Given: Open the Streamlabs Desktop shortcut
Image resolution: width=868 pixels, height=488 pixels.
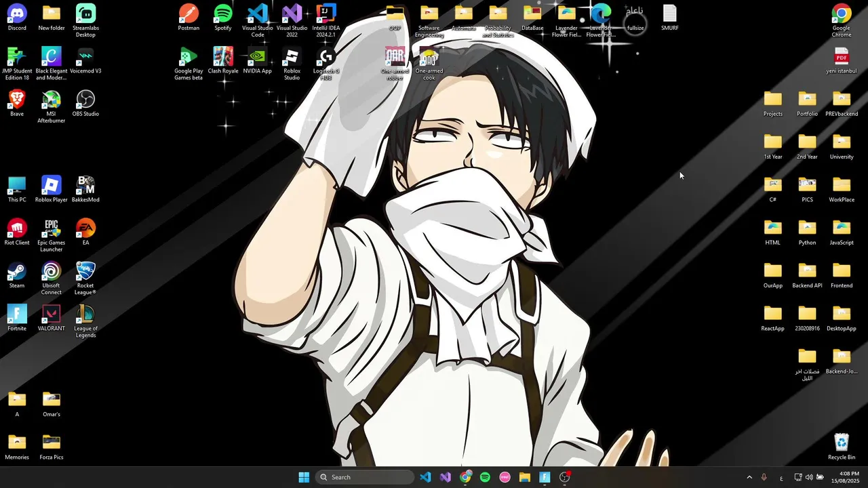Looking at the screenshot, I should [85, 21].
